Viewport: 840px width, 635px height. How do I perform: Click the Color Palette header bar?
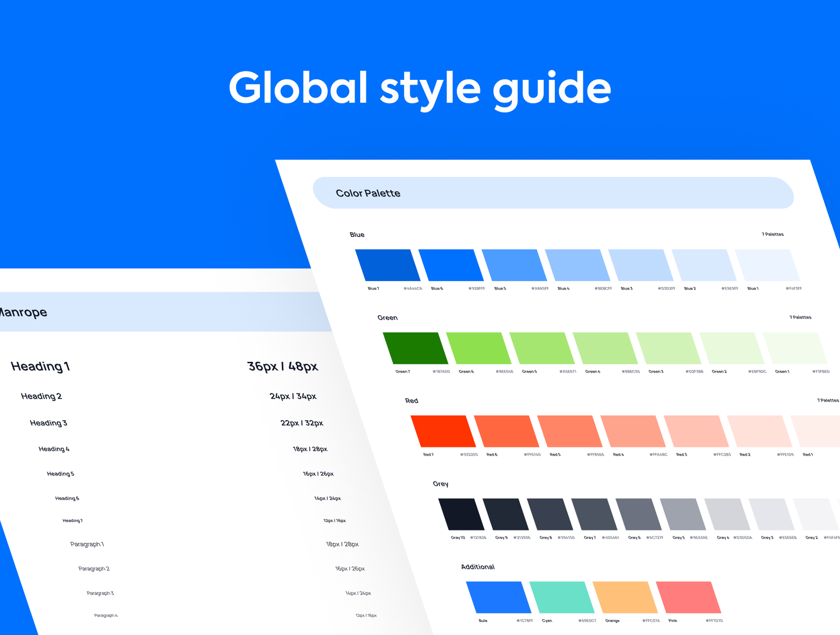(553, 193)
